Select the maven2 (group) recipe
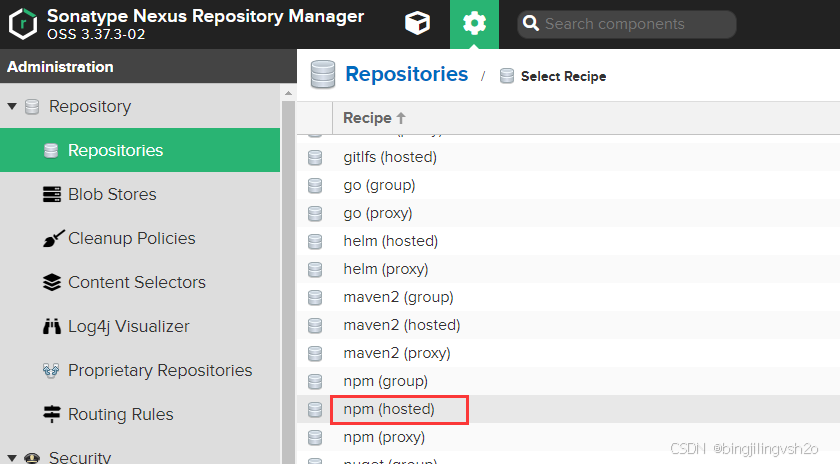The height and width of the screenshot is (464, 840). click(x=398, y=297)
